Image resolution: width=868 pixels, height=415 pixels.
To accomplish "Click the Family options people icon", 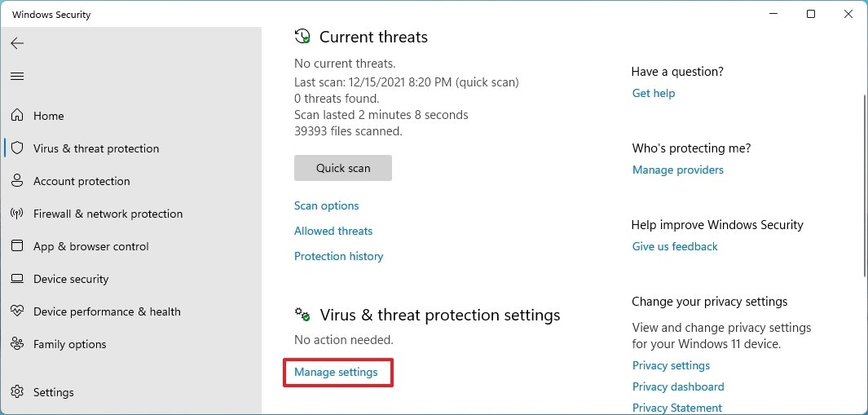I will click(x=18, y=344).
